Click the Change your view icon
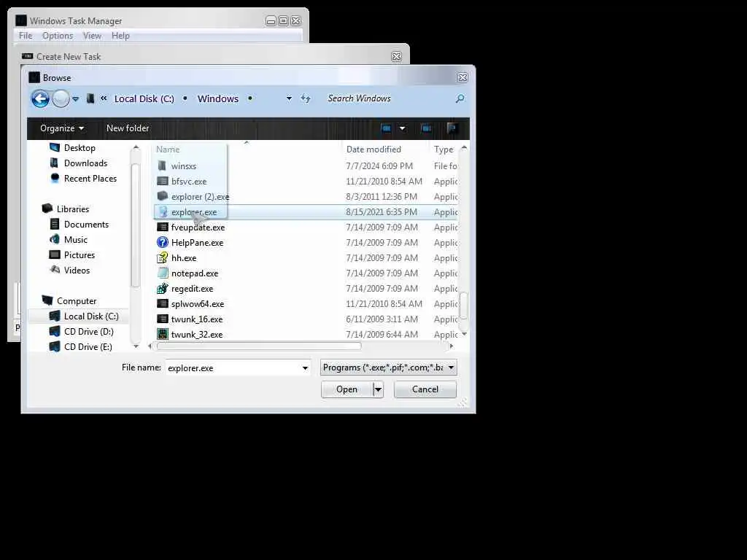This screenshot has height=560, width=747. (x=386, y=128)
